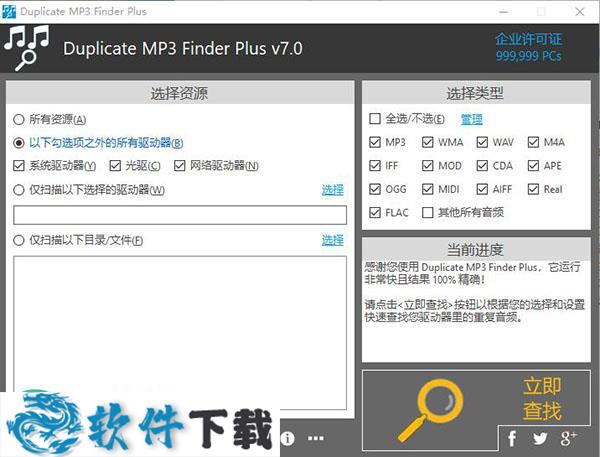Click the title bar application icon
The height and width of the screenshot is (457, 600).
(x=8, y=11)
